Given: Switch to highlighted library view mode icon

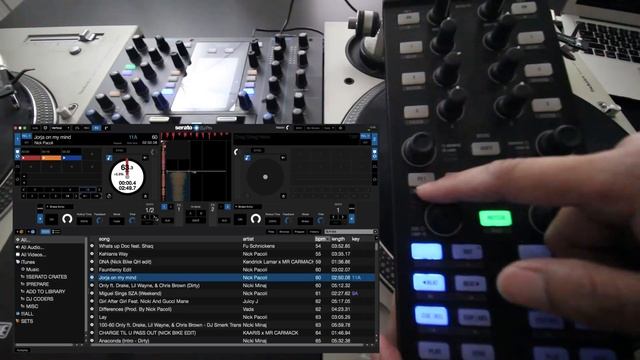Looking at the screenshot, I should coord(45,232).
